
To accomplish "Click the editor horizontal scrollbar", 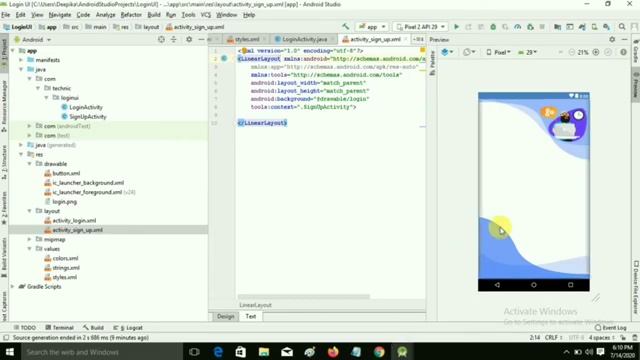I will pos(303,297).
